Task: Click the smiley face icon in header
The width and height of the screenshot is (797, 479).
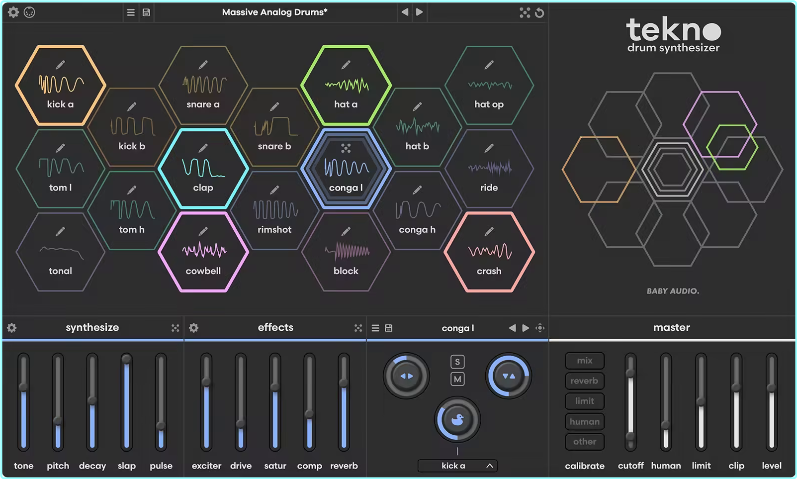Action: [29, 12]
